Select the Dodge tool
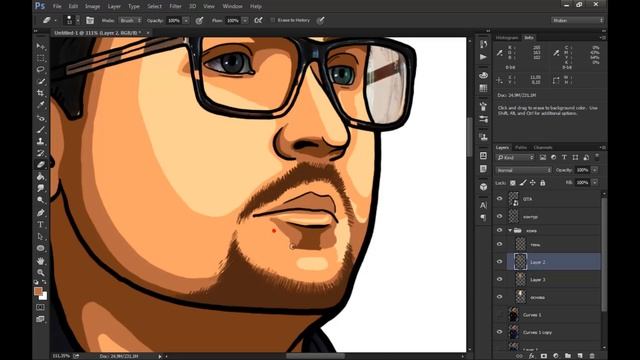The image size is (640, 360). click(40, 200)
